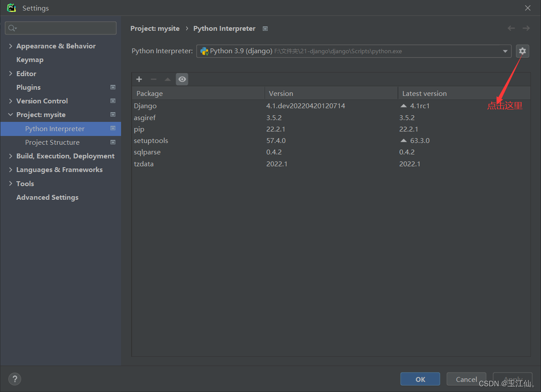Image resolution: width=541 pixels, height=392 pixels.
Task: Click the project-level icon next to Plugins
Action: pos(113,87)
